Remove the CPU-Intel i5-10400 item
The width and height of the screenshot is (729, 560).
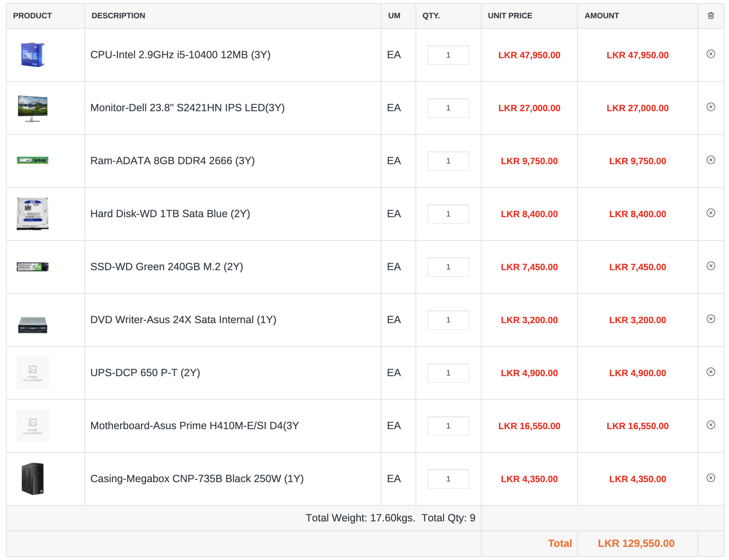pyautogui.click(x=711, y=54)
